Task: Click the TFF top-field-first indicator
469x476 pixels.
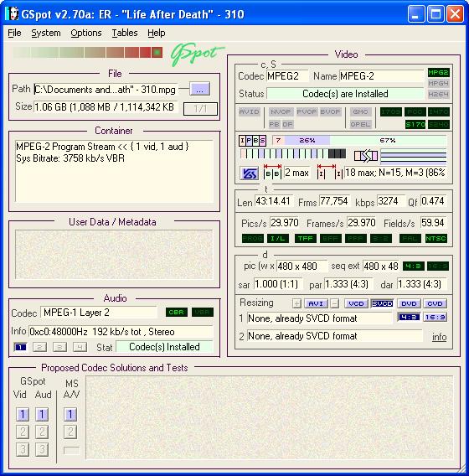Action: pyautogui.click(x=305, y=238)
